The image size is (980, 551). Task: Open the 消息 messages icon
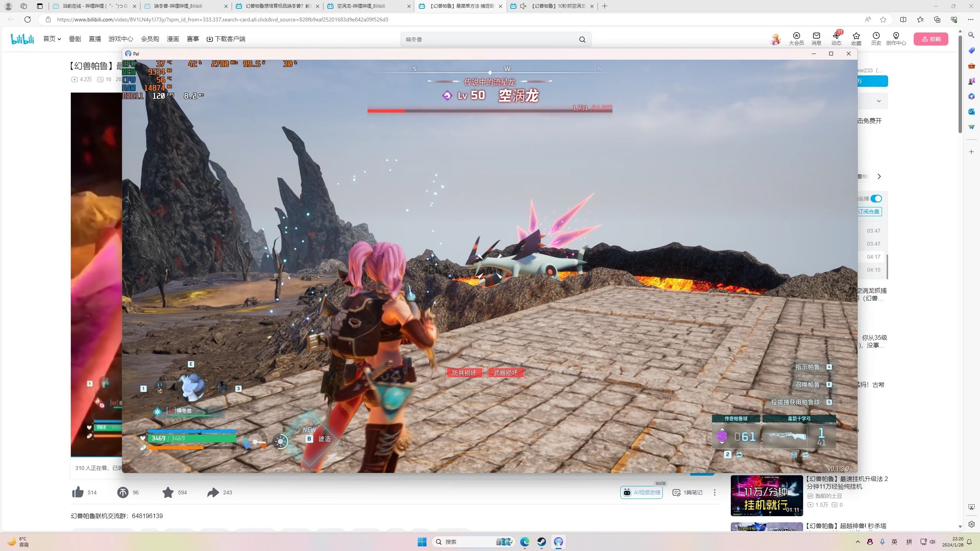816,39
